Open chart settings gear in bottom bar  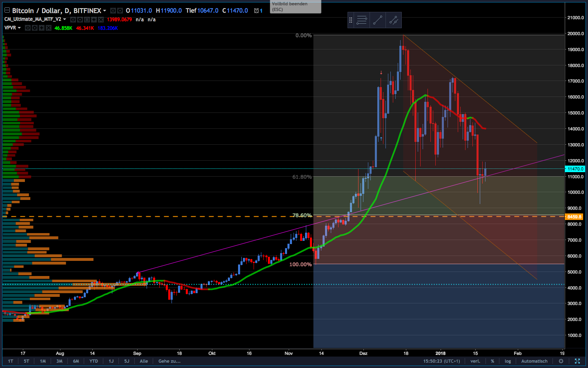tap(561, 361)
